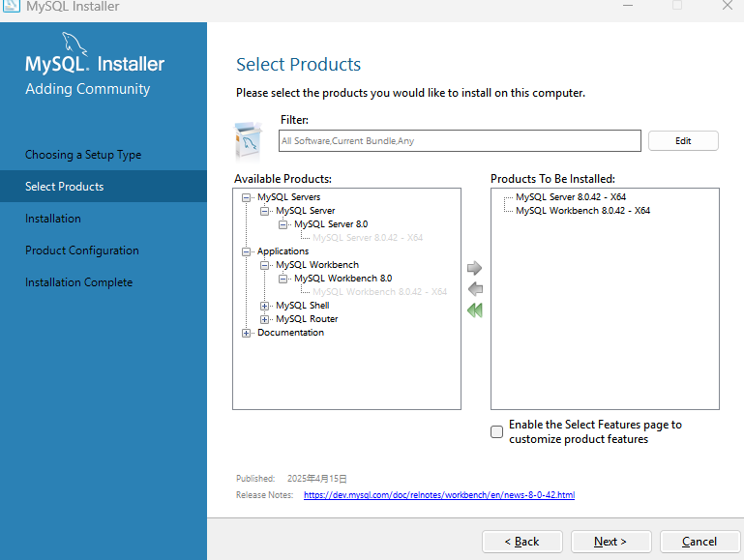Open the release notes hyperlink
Viewport: 744px width, 560px height.
click(439, 495)
